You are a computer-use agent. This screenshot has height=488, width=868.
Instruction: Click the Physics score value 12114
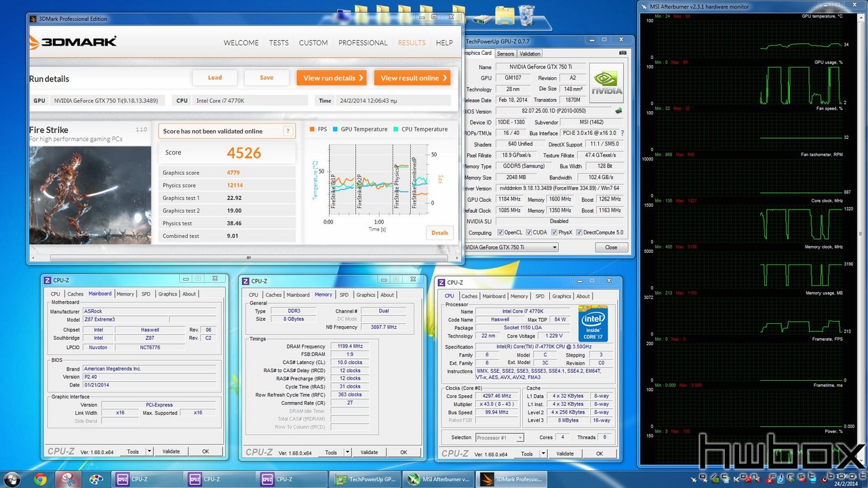235,185
